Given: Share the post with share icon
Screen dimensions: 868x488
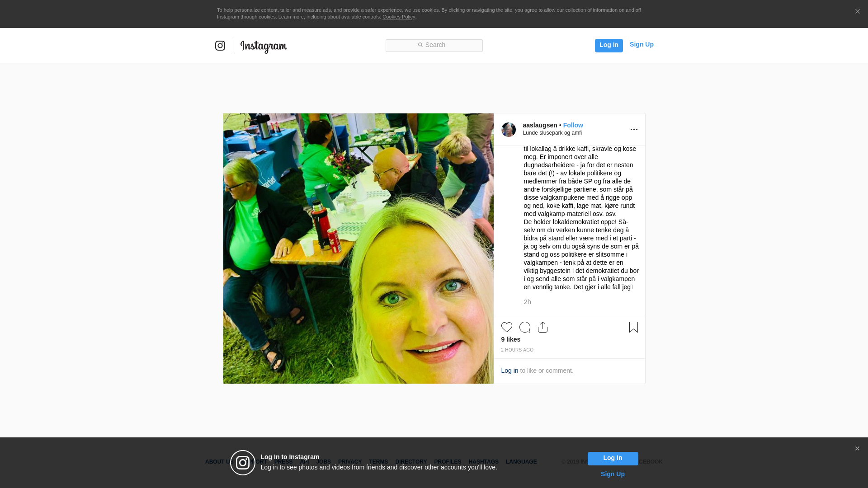Looking at the screenshot, I should pos(542,327).
